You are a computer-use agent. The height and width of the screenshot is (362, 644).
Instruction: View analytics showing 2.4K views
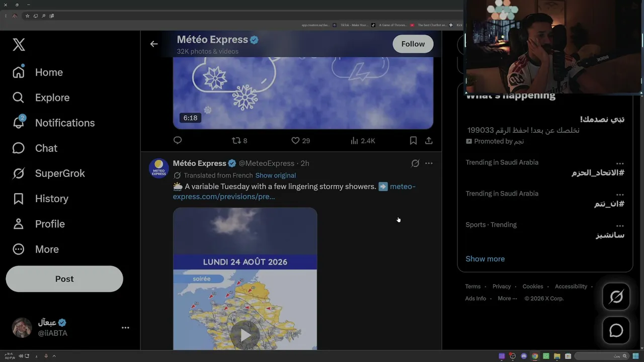click(363, 141)
